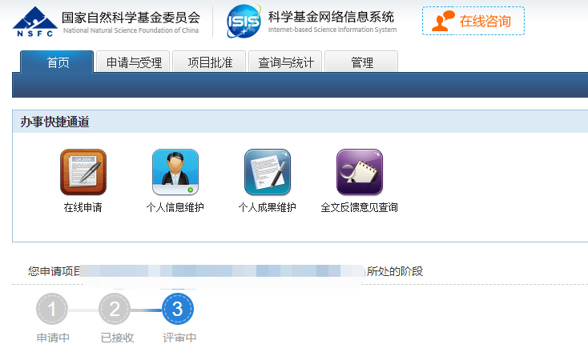Go to the 查询与统计 tab
This screenshot has height=364, width=588.
click(285, 62)
